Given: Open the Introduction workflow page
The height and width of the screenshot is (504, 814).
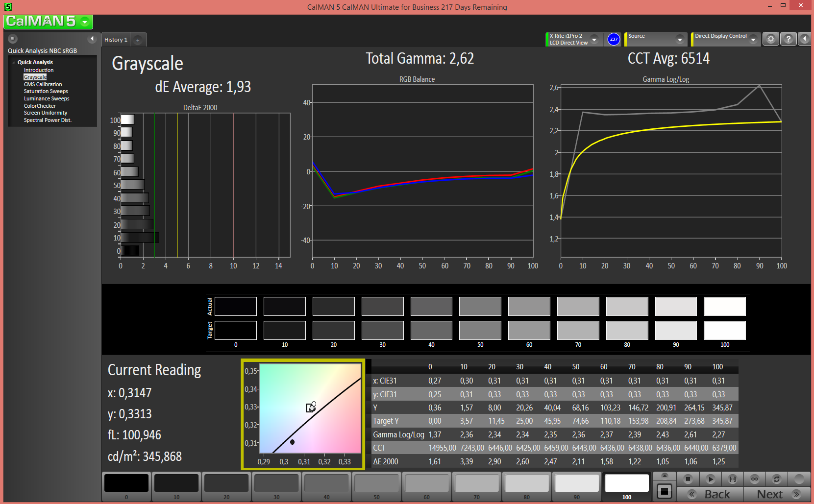Looking at the screenshot, I should point(39,70).
